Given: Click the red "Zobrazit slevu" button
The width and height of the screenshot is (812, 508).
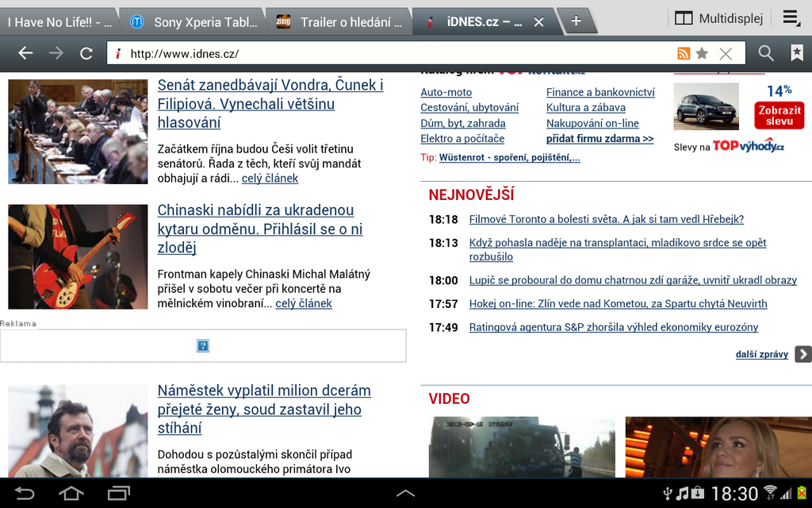Looking at the screenshot, I should click(x=778, y=114).
